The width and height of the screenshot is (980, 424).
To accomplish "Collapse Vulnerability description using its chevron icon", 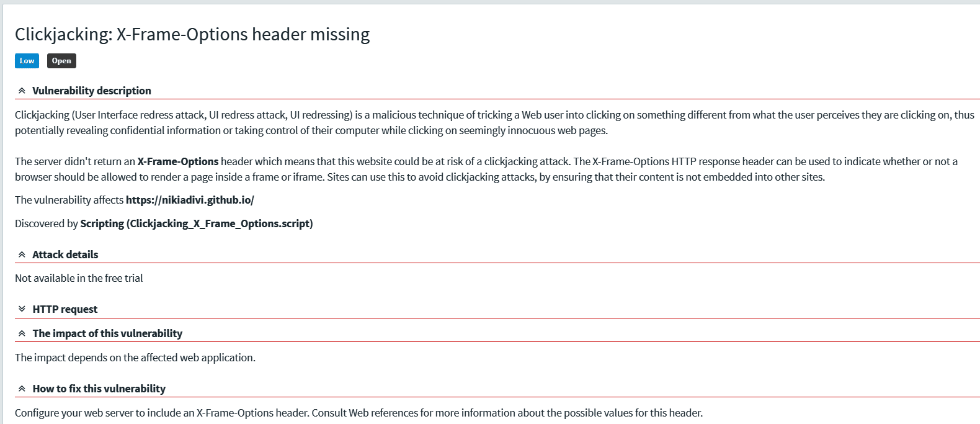I will click(x=22, y=91).
